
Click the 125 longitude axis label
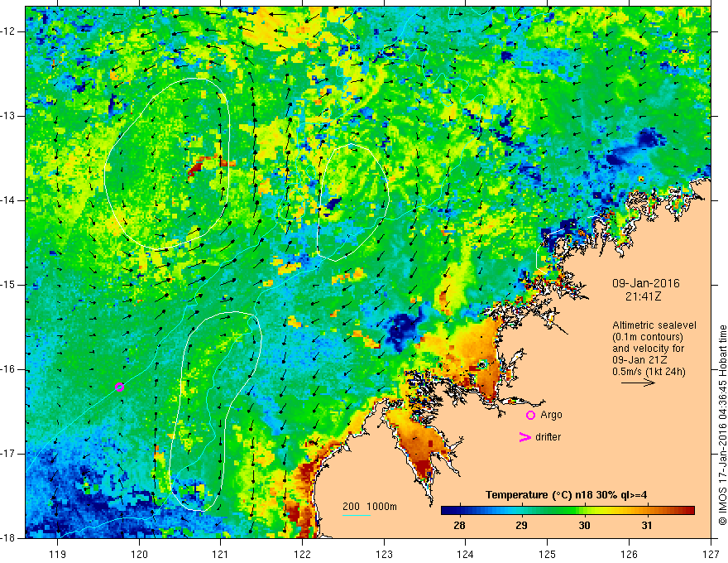click(548, 554)
